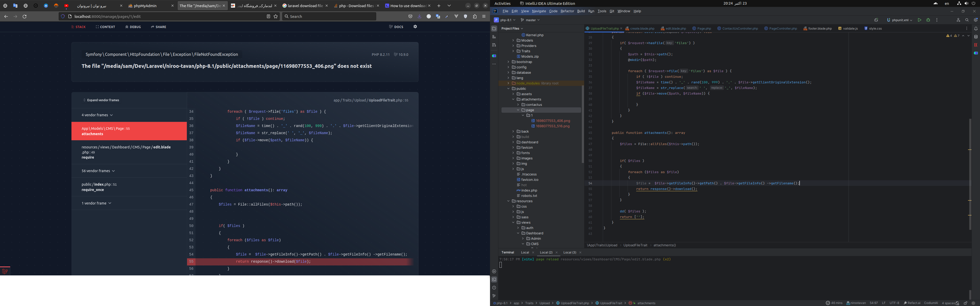Bookmark this page with the star icon

click(x=276, y=16)
